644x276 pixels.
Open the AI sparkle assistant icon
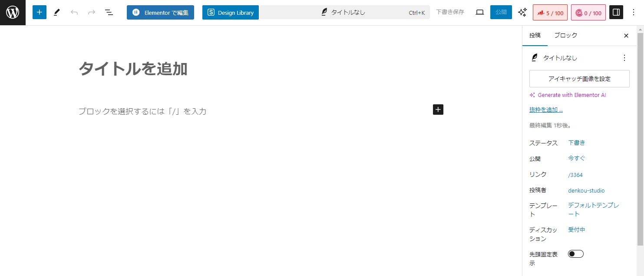(x=522, y=13)
